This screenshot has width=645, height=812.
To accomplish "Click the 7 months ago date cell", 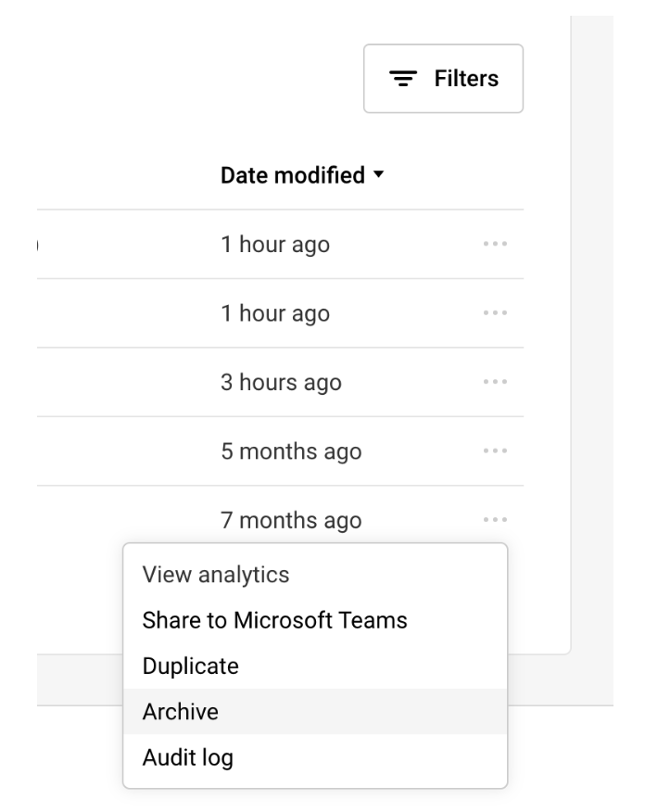I will (x=291, y=521).
